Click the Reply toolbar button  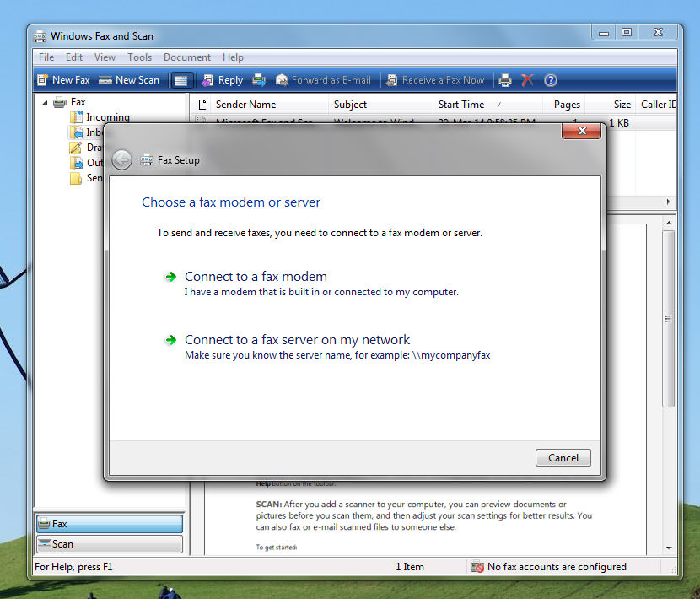223,80
